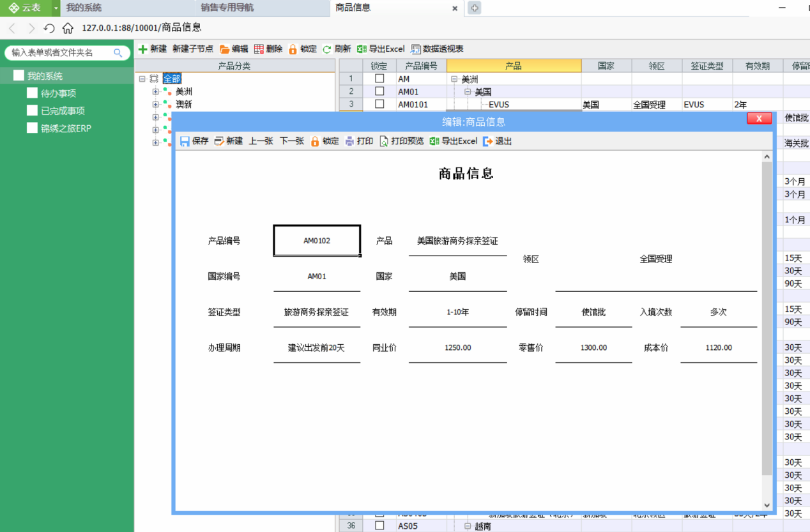Screen dimensions: 810x532
Task: Click the 云表 logo button
Action: point(25,8)
